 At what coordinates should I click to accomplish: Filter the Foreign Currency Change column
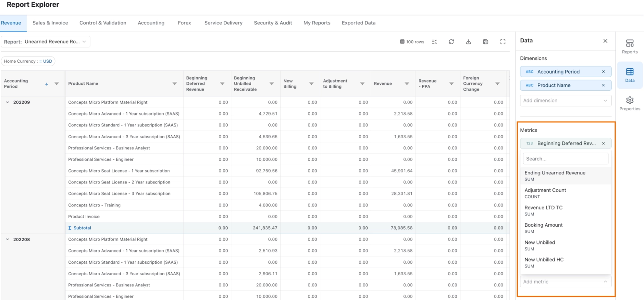tap(498, 83)
